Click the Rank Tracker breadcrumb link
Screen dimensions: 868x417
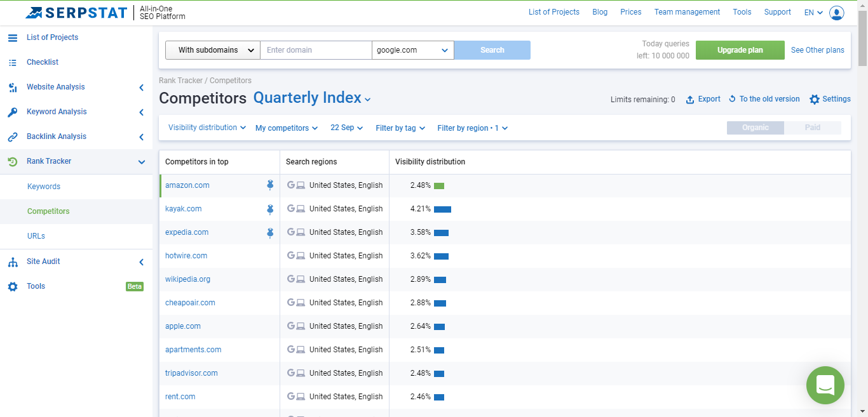(181, 81)
